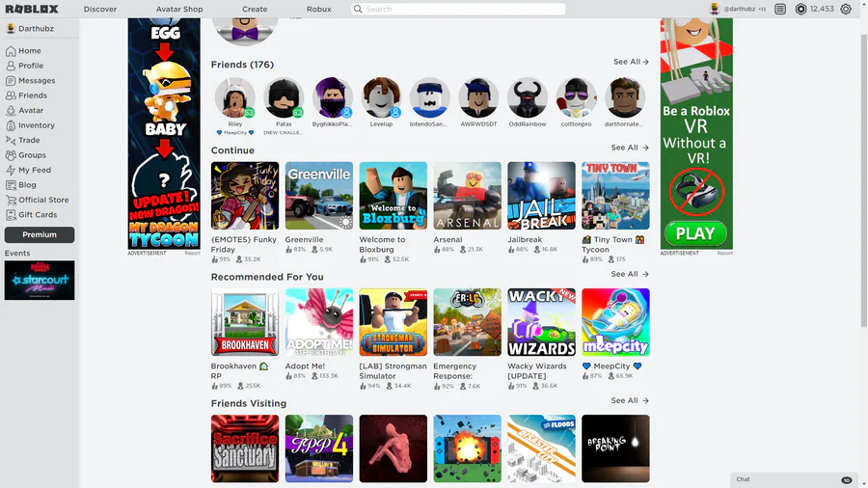
Task: Open friend darthornate's avatar
Action: coord(625,98)
